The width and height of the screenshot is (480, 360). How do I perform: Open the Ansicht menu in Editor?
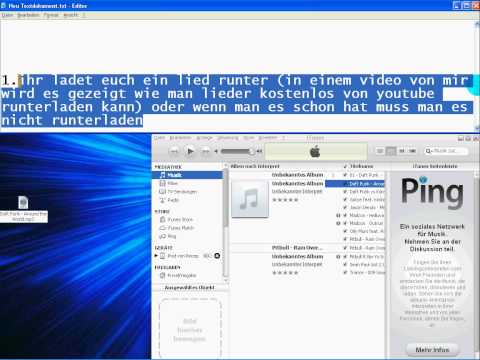click(70, 15)
